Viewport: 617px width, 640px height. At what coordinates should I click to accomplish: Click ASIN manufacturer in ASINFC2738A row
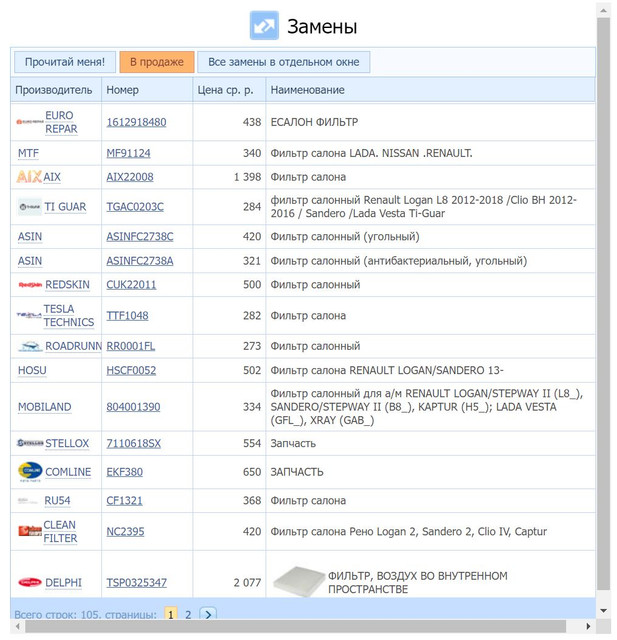(30, 261)
